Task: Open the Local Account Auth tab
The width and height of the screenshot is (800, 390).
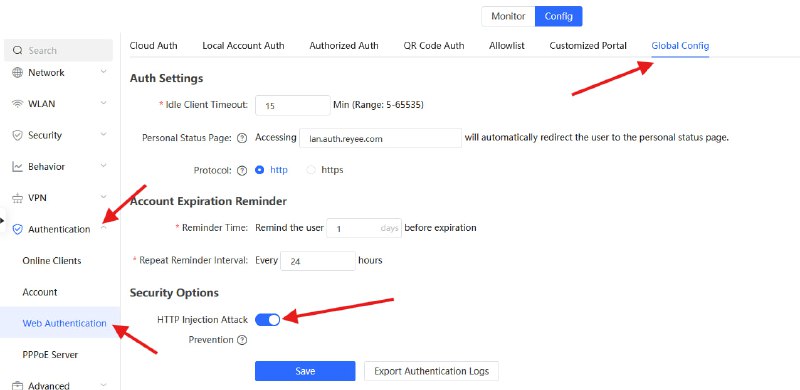Action: click(x=243, y=45)
